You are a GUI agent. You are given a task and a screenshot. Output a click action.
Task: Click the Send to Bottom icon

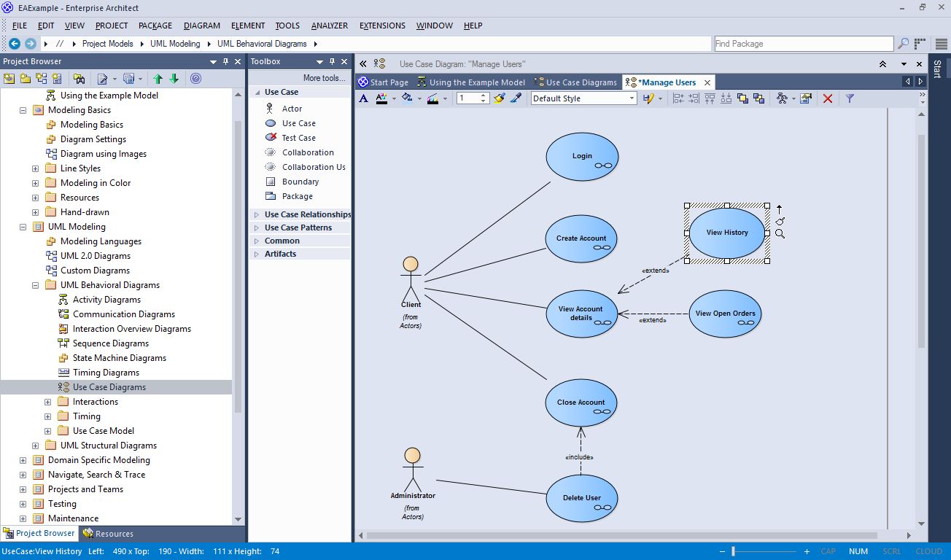tap(758, 98)
